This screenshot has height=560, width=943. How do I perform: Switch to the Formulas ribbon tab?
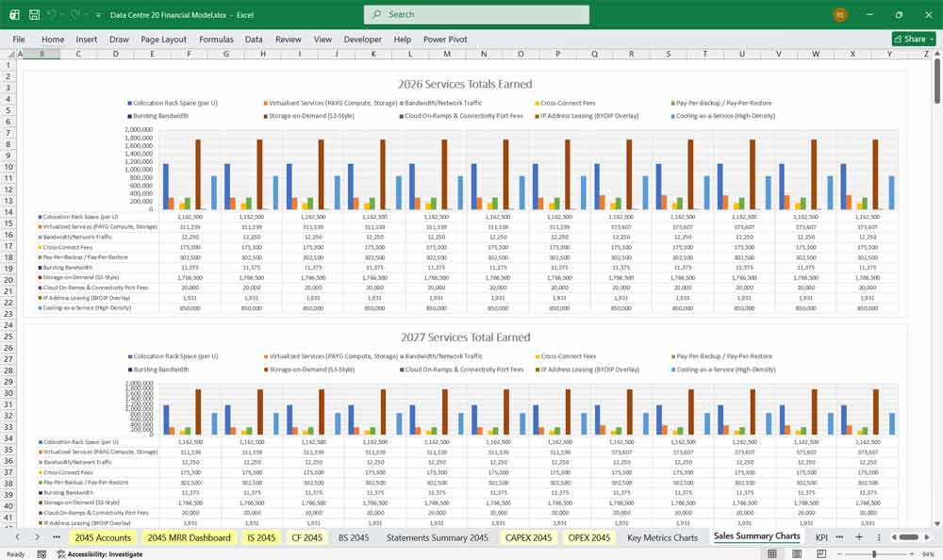pos(216,39)
